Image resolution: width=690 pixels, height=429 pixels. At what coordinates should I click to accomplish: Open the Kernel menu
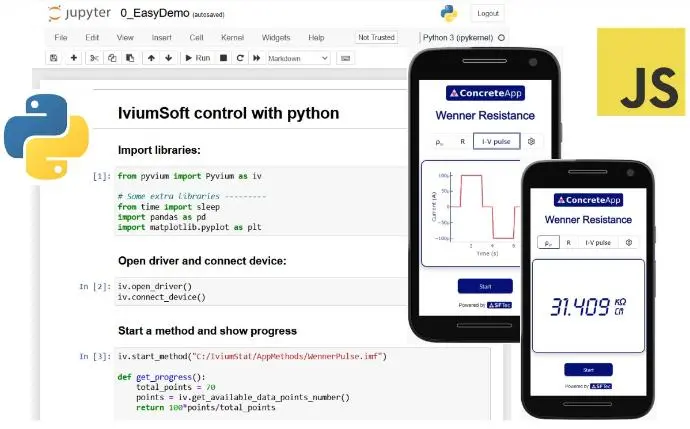click(232, 37)
